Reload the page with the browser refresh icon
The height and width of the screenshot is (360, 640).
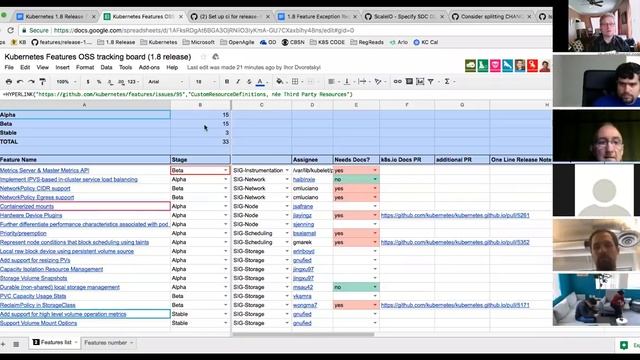pyautogui.click(x=11, y=30)
